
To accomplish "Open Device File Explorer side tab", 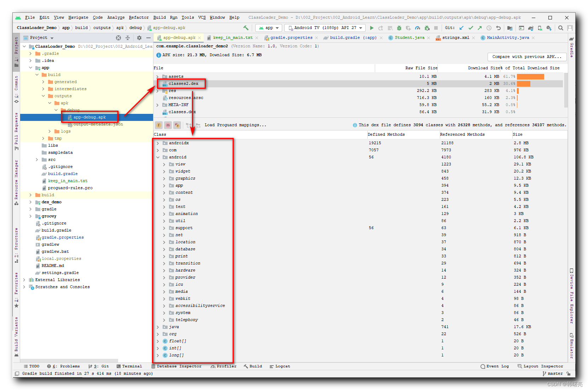I will click(x=571, y=296).
